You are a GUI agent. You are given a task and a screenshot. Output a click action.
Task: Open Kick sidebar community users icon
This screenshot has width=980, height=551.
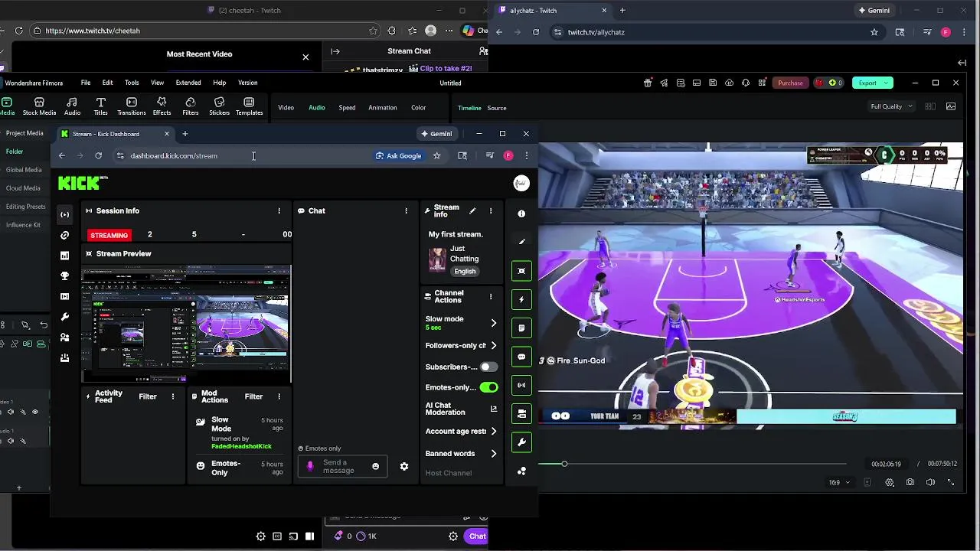point(64,337)
